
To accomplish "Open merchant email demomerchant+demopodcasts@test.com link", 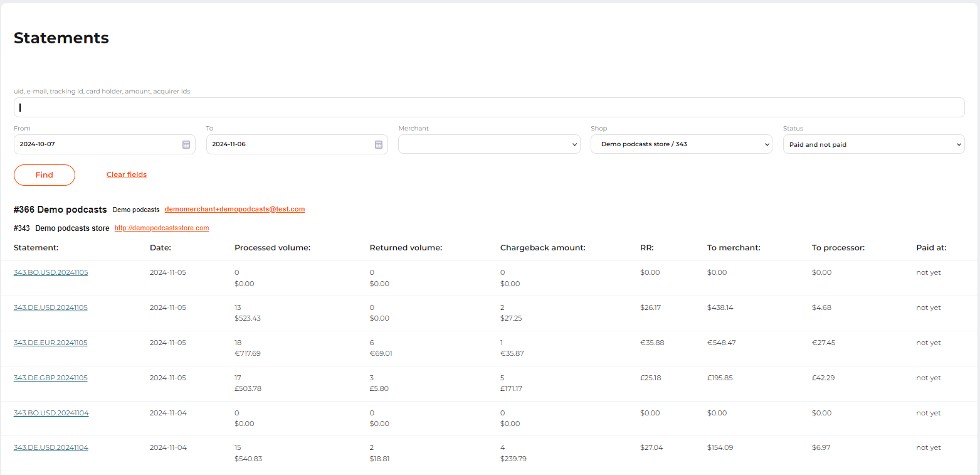I will point(234,210).
